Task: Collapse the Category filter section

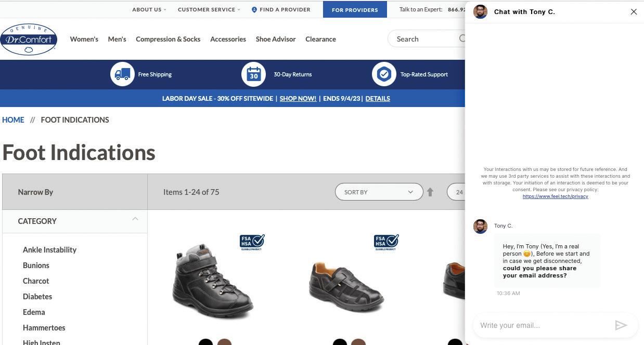Action: click(x=135, y=219)
